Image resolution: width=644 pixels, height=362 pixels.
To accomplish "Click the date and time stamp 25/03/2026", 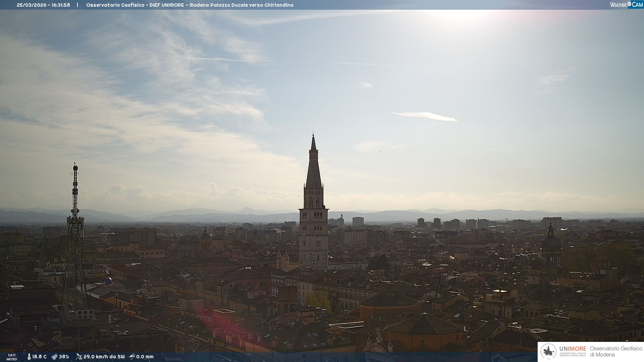I will pos(43,5).
